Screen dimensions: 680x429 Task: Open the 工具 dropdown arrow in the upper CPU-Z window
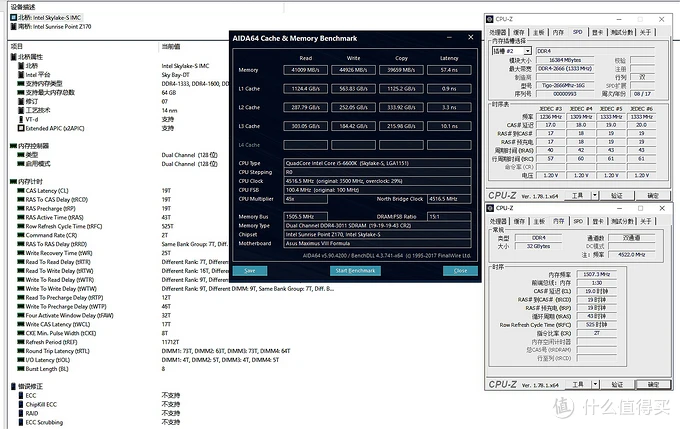[x=595, y=196]
